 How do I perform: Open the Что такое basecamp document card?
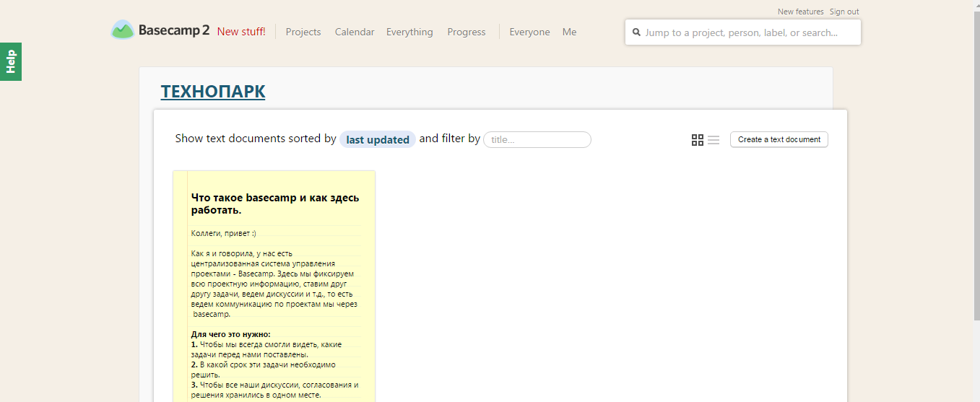point(274,286)
